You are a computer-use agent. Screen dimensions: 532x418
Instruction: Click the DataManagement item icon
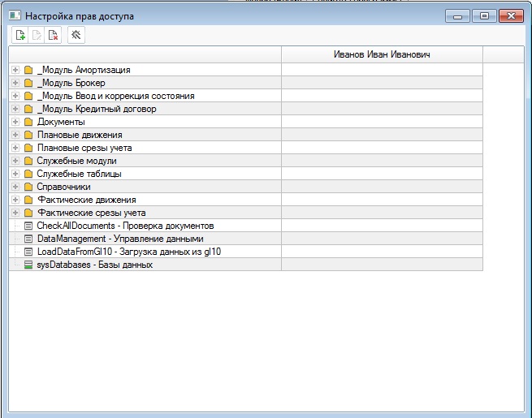tap(28, 239)
